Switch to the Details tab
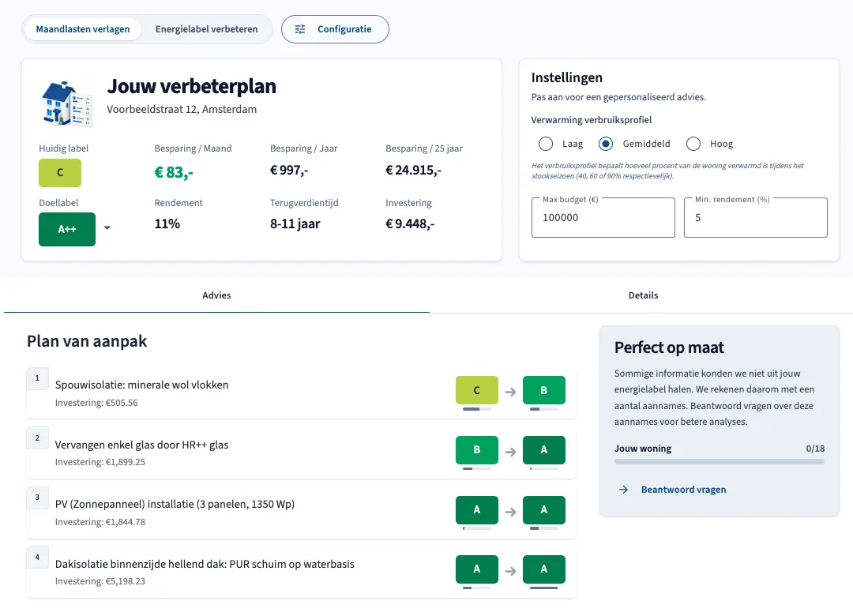853x616 pixels. (x=643, y=295)
